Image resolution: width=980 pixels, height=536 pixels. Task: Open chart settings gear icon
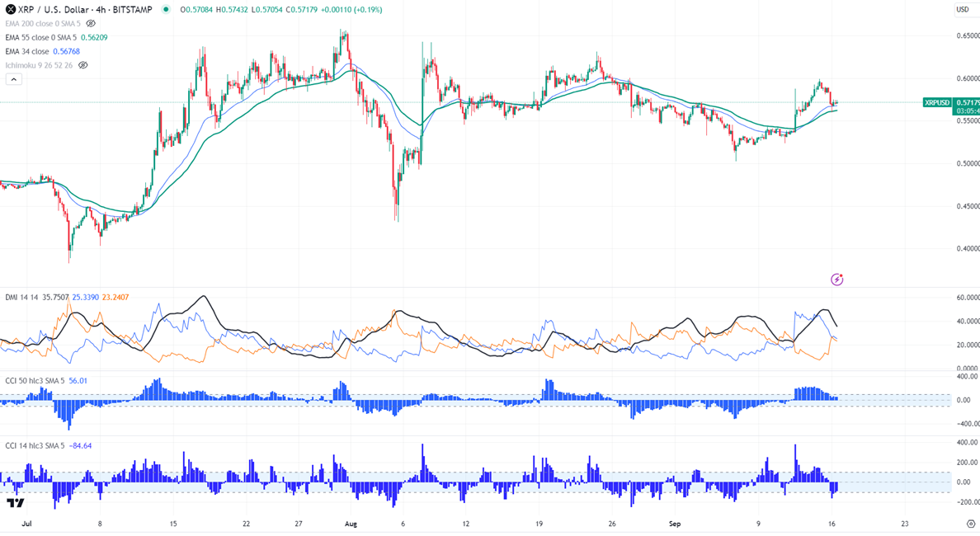click(x=971, y=524)
